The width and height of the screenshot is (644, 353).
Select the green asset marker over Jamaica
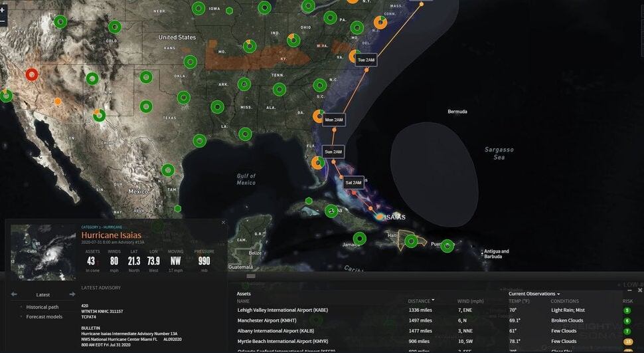point(359,238)
